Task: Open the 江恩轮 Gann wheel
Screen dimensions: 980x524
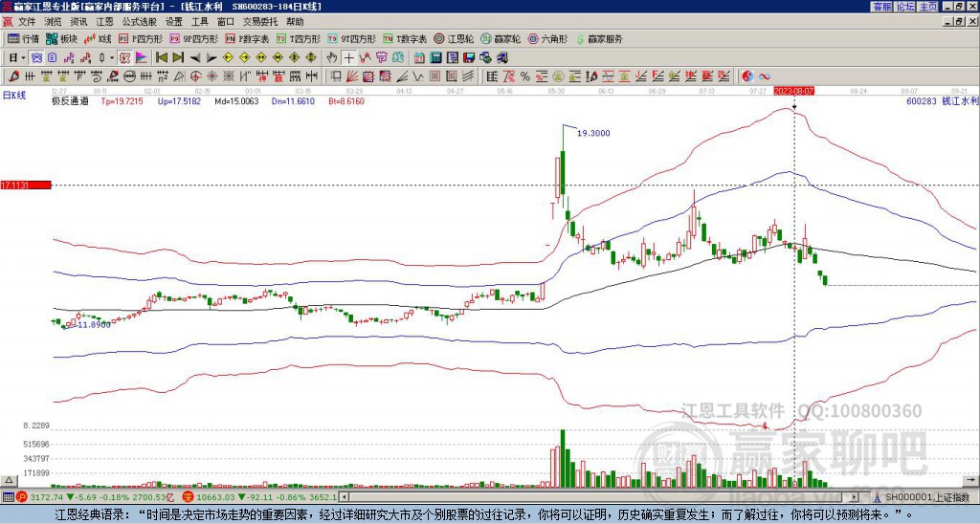Action: click(455, 38)
